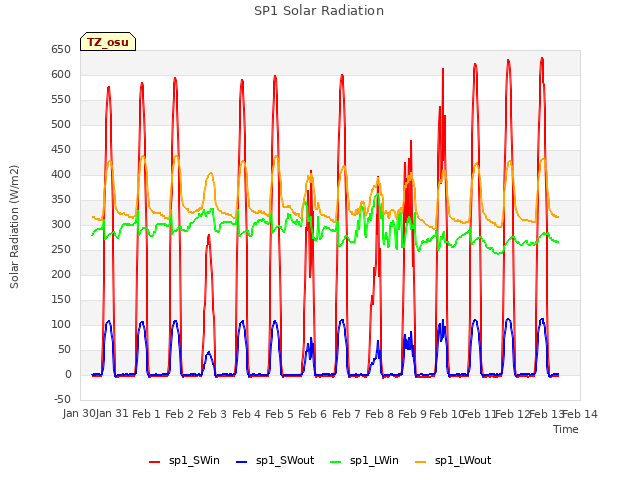Click the 600 y-axis tick value
Viewport: 640px width, 480px height.
point(61,74)
